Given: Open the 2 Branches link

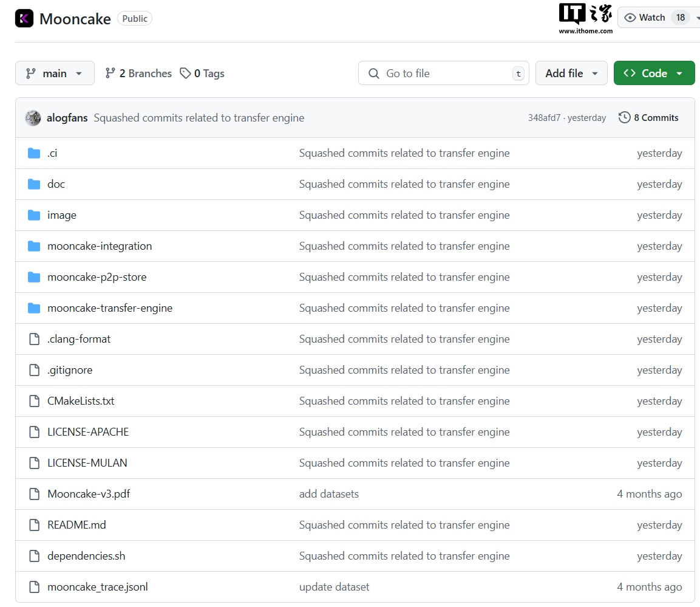Looking at the screenshot, I should pos(138,74).
